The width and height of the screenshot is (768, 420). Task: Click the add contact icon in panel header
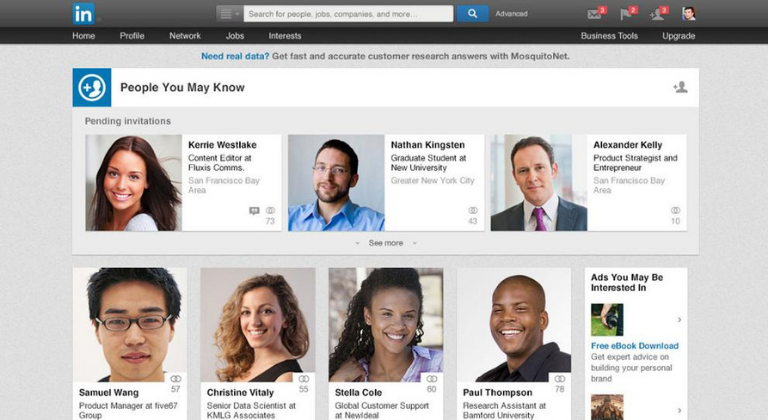(x=680, y=87)
